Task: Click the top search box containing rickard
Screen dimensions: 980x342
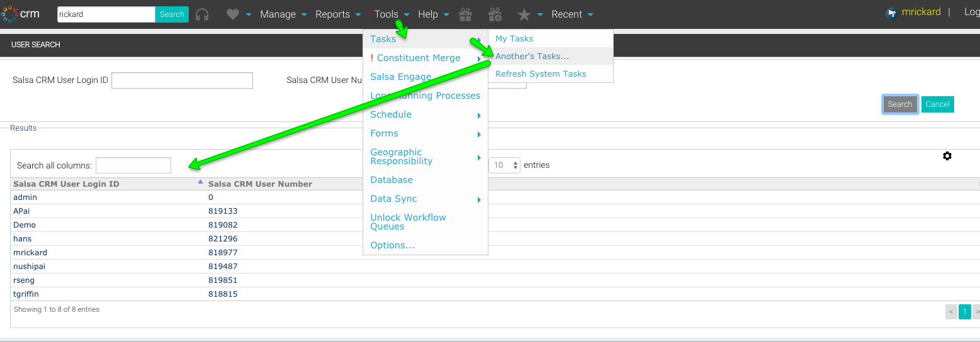Action: (106, 14)
